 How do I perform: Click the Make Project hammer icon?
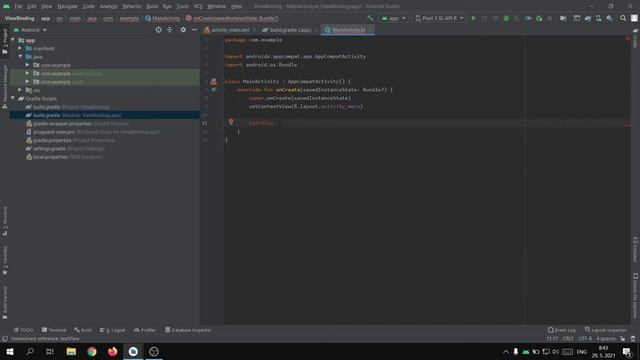tap(370, 18)
